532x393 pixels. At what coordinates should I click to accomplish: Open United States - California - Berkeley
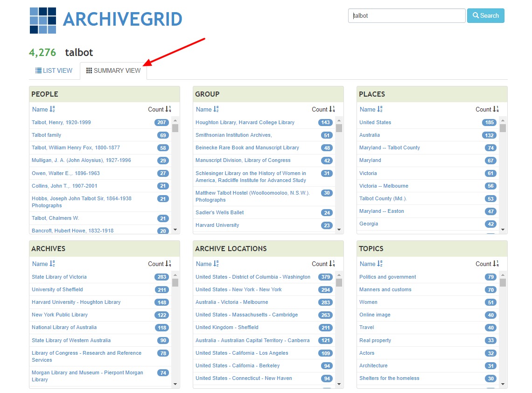(x=238, y=365)
